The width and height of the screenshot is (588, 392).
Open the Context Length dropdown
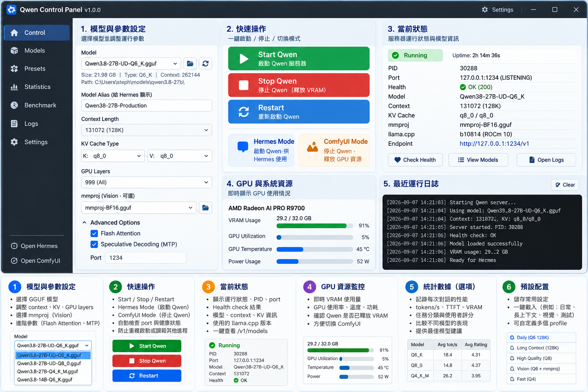[147, 130]
